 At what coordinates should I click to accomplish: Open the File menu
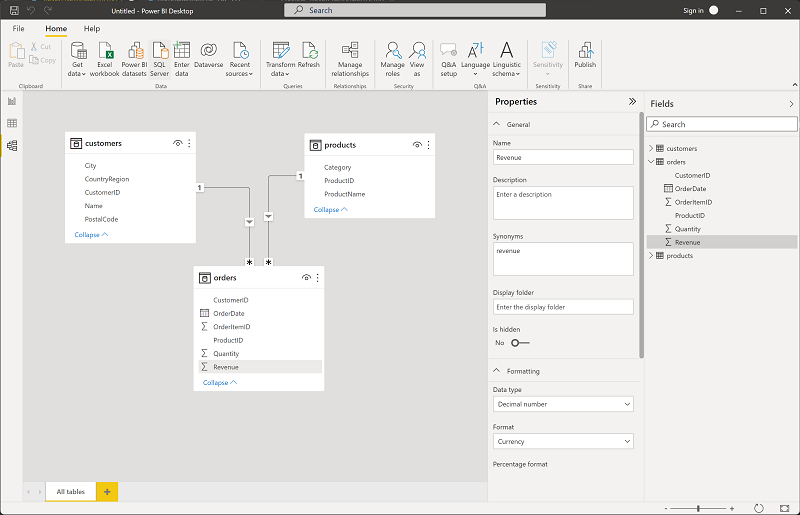coord(18,29)
